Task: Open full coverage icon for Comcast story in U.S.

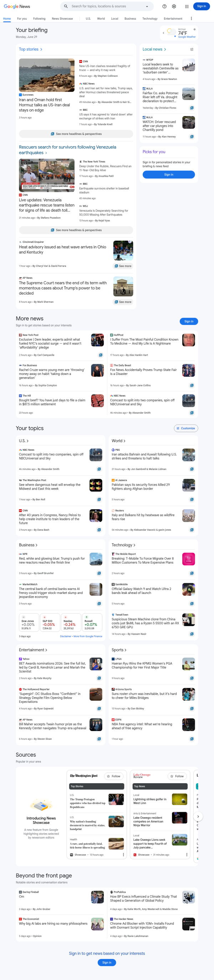Action: tap(99, 469)
